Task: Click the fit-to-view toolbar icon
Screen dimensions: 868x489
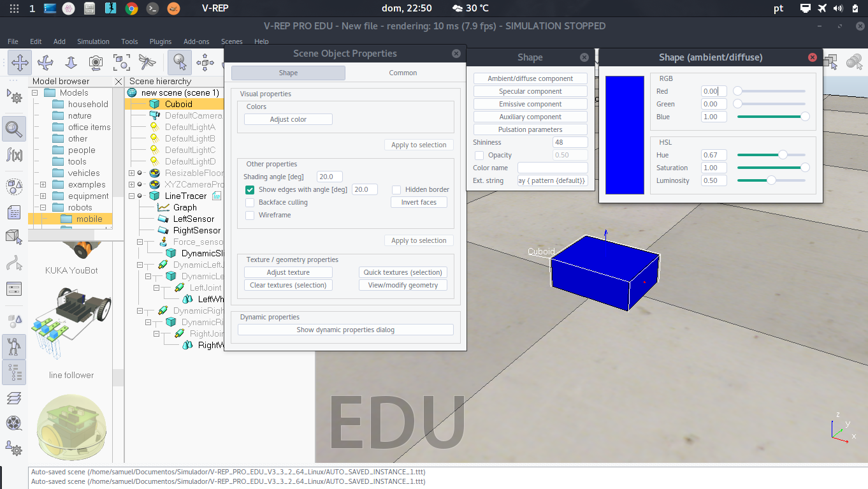Action: tap(122, 62)
